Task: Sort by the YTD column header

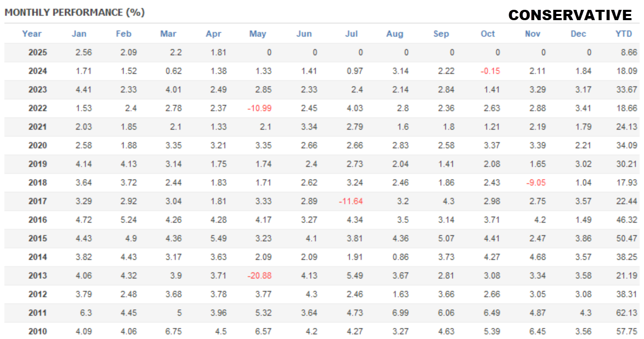Action: point(624,34)
